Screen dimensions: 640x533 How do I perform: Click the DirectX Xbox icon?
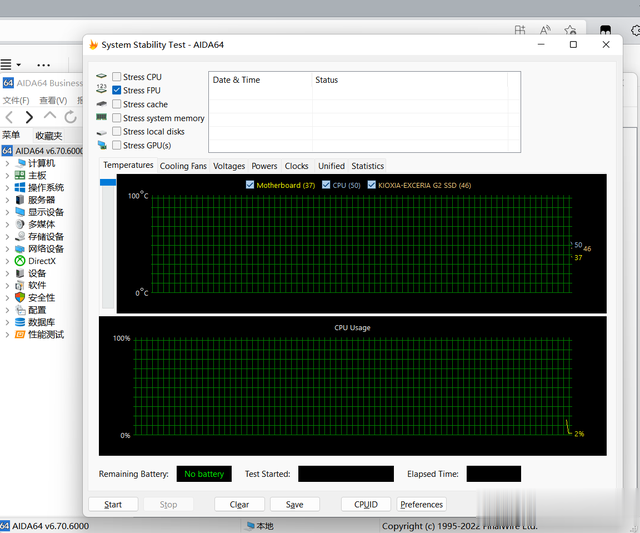pos(20,261)
